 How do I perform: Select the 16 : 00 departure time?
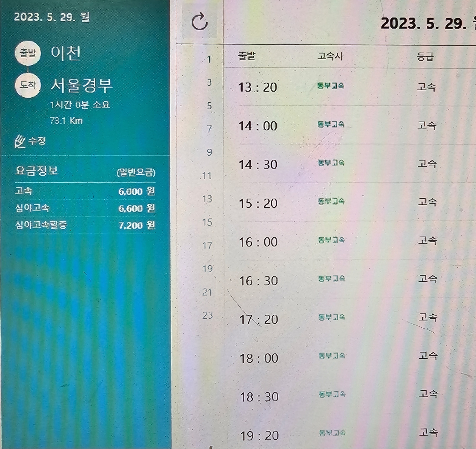(x=258, y=242)
